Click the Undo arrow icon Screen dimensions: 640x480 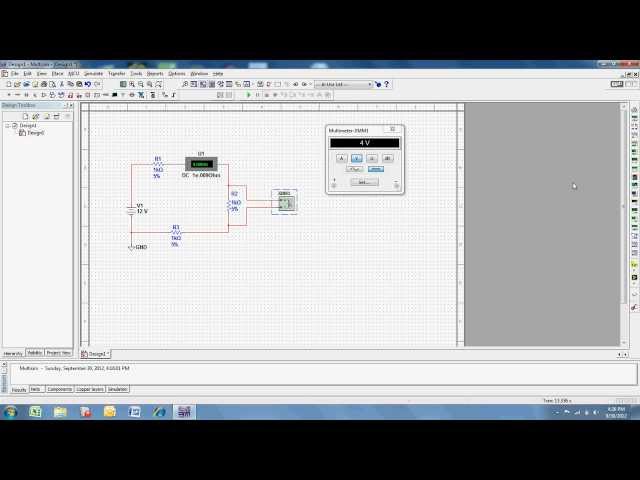(88, 84)
